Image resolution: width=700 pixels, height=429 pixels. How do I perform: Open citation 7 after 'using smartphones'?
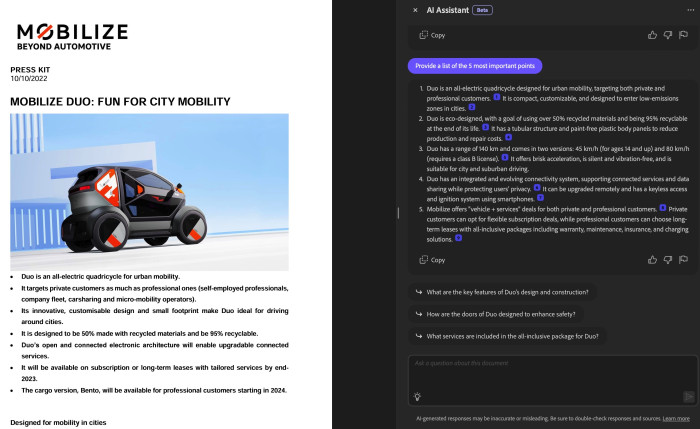(x=540, y=198)
